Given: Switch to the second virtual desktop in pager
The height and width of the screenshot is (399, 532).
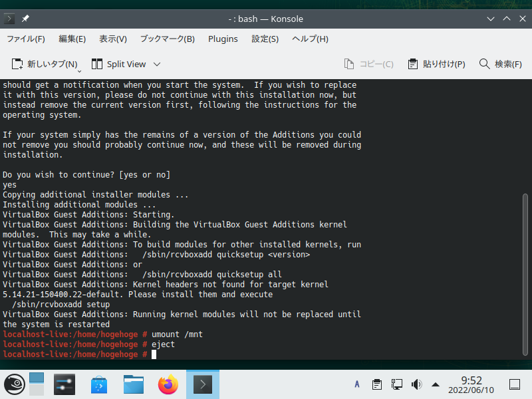Looking at the screenshot, I should (x=37, y=390).
